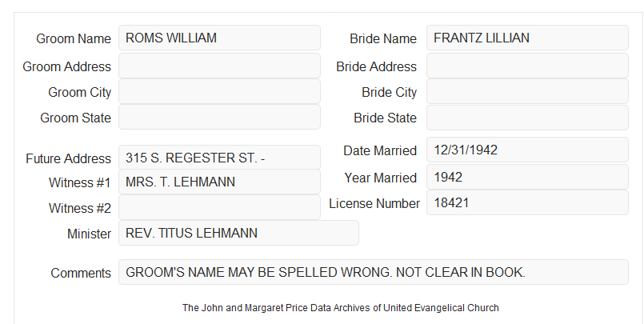The height and width of the screenshot is (324, 644).
Task: Click the Year Married field showing 1942
Action: [527, 177]
